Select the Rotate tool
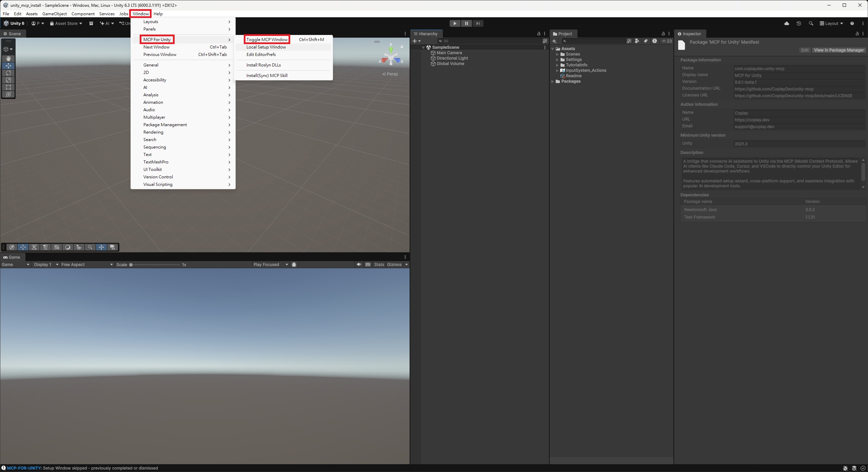Image resolution: width=868 pixels, height=472 pixels. 8,73
